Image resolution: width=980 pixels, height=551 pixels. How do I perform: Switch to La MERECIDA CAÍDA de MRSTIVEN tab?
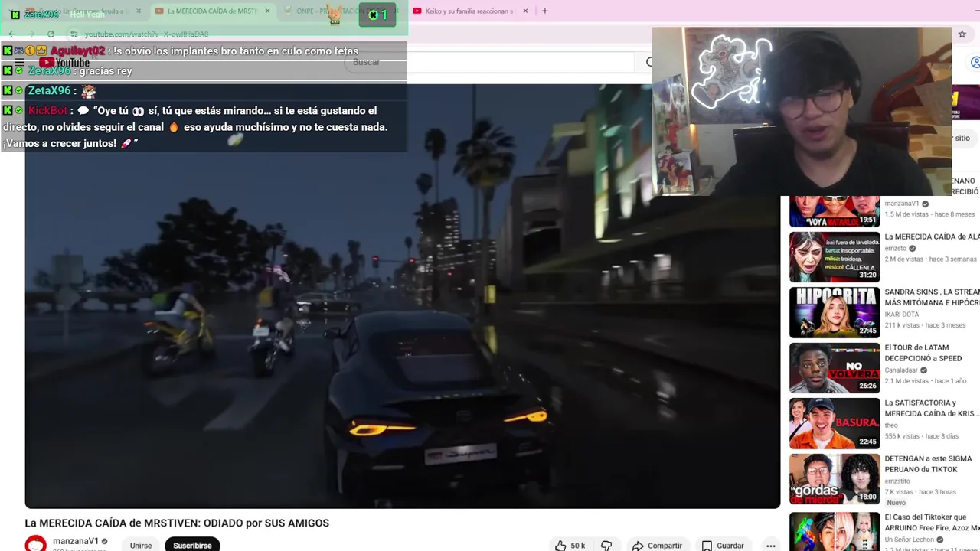coord(211,11)
